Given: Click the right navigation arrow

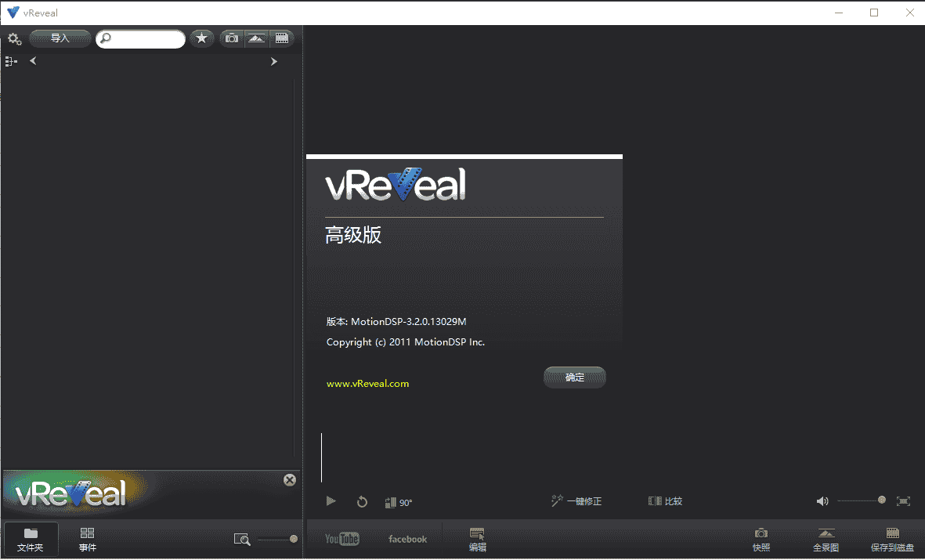Looking at the screenshot, I should click(x=273, y=61).
